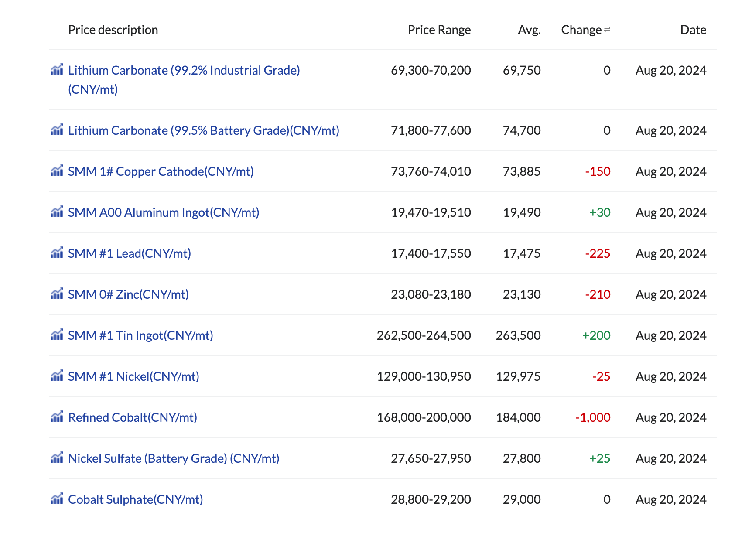Select price range 17,400-17,550
752x560 pixels.
431,253
